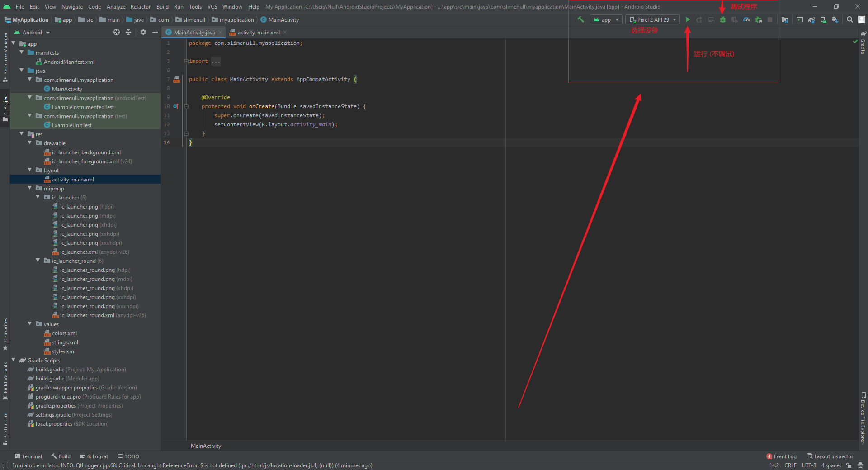
Task: Click the run configuration window icon in toolbar
Action: click(x=800, y=19)
